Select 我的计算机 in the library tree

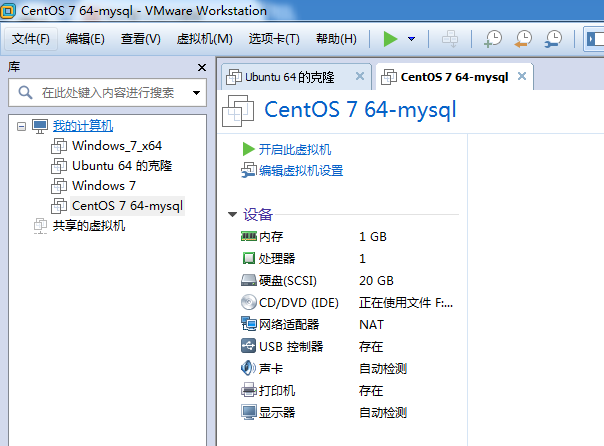[x=83, y=126]
